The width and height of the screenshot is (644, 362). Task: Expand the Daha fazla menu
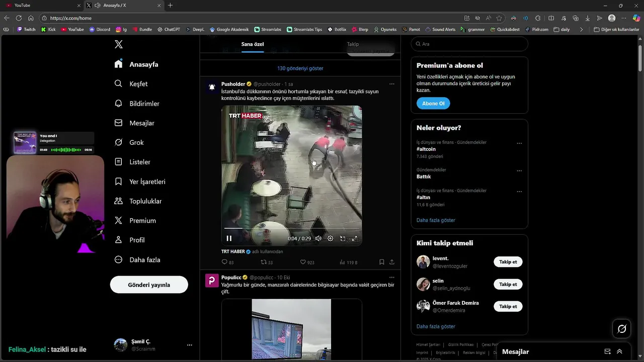click(x=137, y=260)
